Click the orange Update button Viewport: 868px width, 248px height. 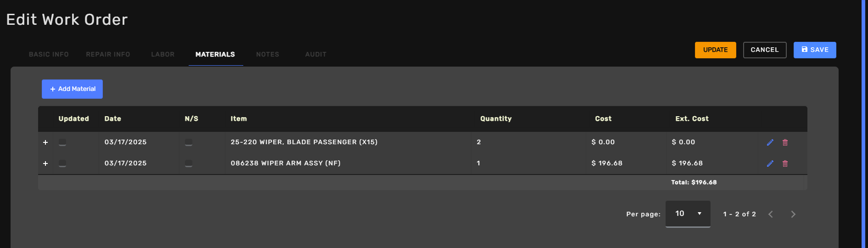click(716, 50)
